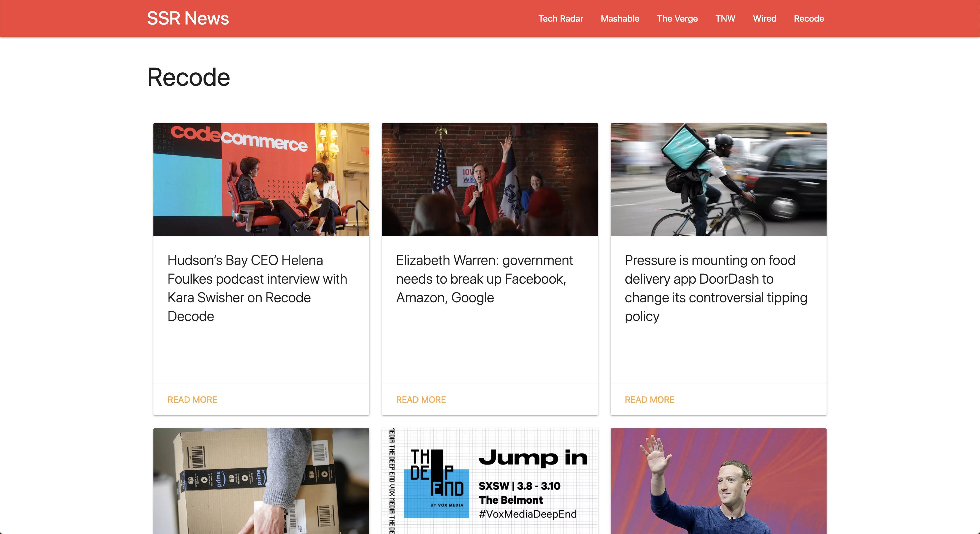Click The Deep End SXSW banner
The image size is (980, 534).
point(490,481)
